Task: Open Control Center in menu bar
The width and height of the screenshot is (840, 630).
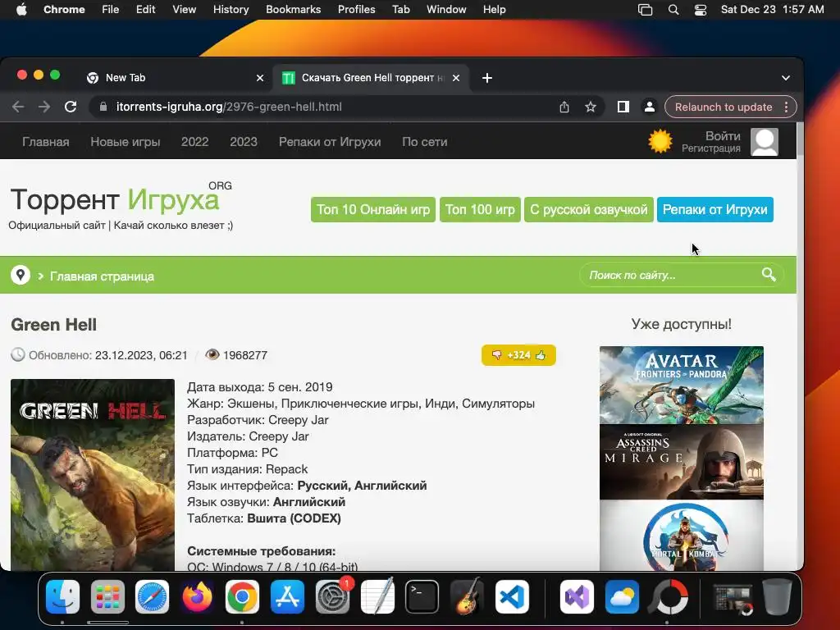Action: point(701,10)
